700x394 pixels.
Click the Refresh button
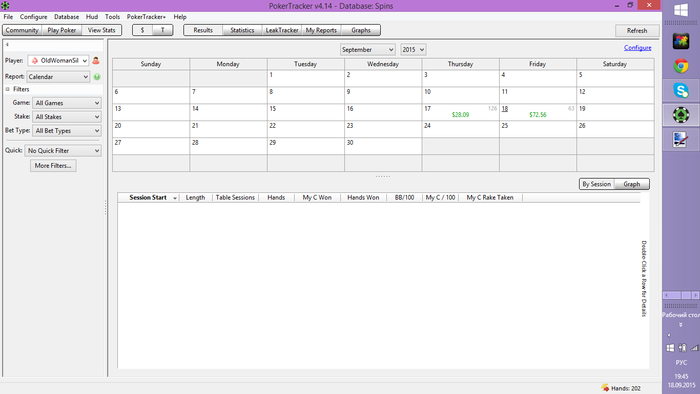pos(637,31)
